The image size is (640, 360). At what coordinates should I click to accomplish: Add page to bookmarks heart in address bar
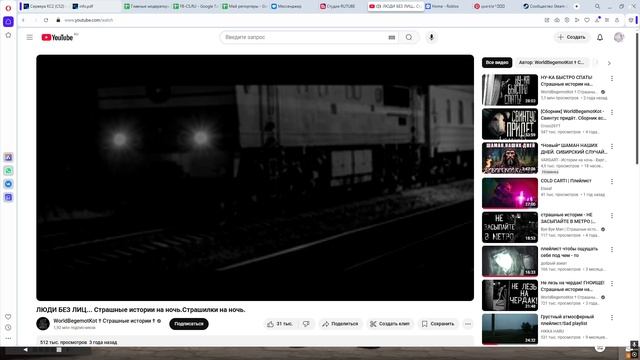(x=587, y=20)
